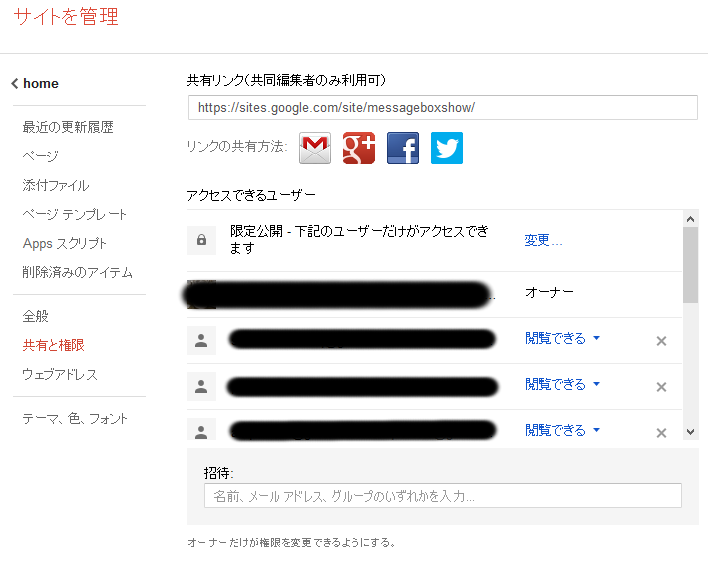The image size is (708, 561).
Task: Click person icon of first 閲覧できる user
Action: point(201,341)
